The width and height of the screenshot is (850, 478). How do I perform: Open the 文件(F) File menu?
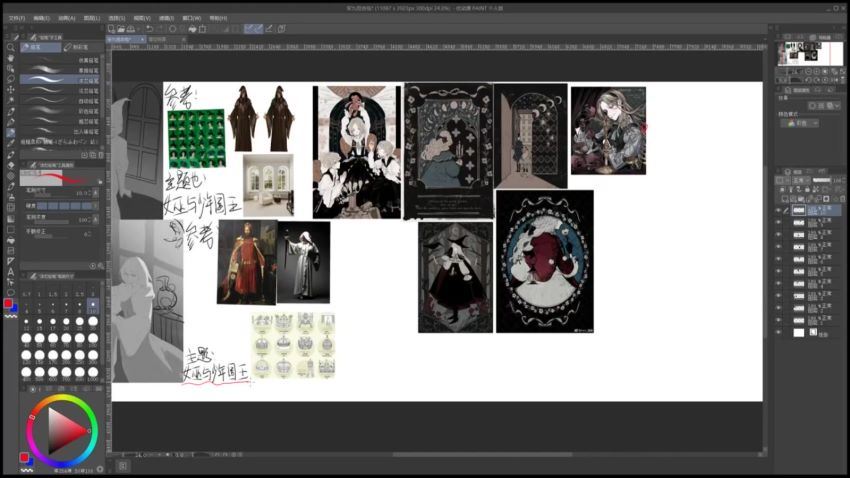click(x=16, y=17)
